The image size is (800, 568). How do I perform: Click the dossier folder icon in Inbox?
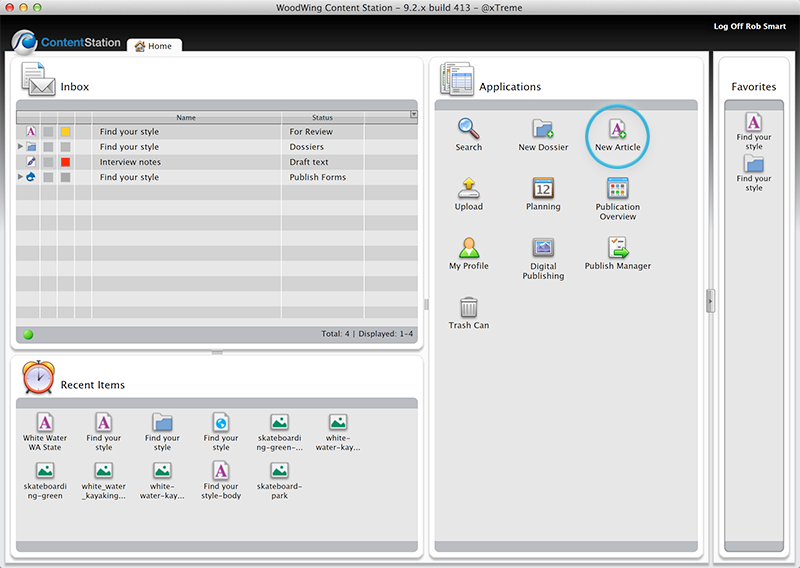[31, 147]
